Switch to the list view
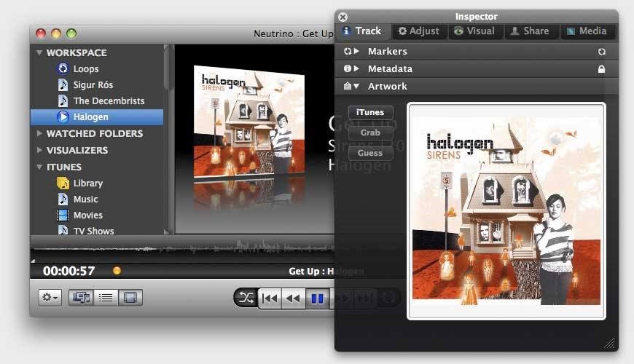This screenshot has width=634, height=364. click(x=106, y=298)
